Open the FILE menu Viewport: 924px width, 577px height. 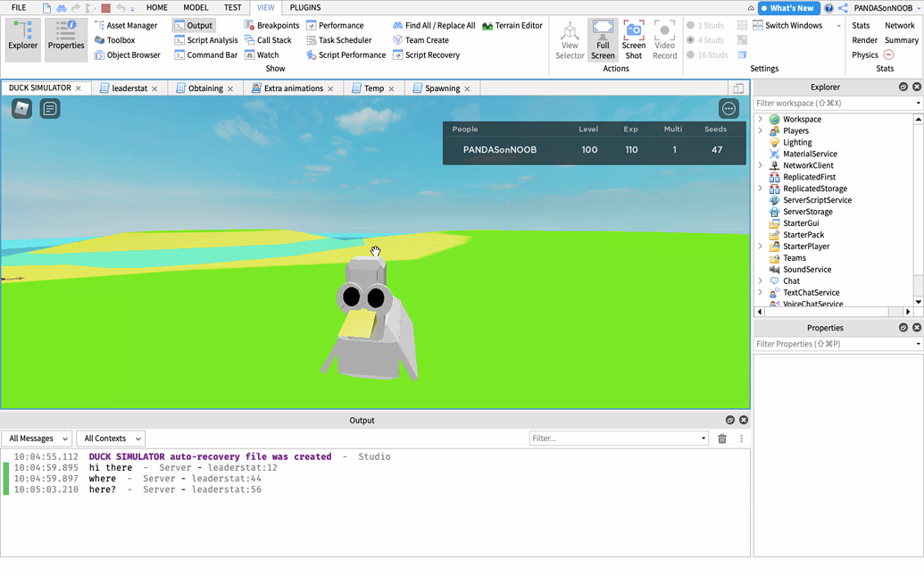click(19, 8)
